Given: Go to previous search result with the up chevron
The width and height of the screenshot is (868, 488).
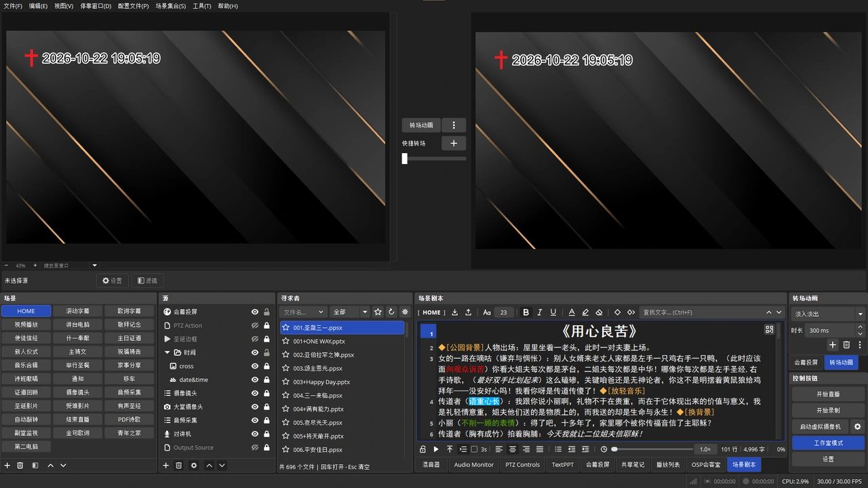Looking at the screenshot, I should [769, 312].
